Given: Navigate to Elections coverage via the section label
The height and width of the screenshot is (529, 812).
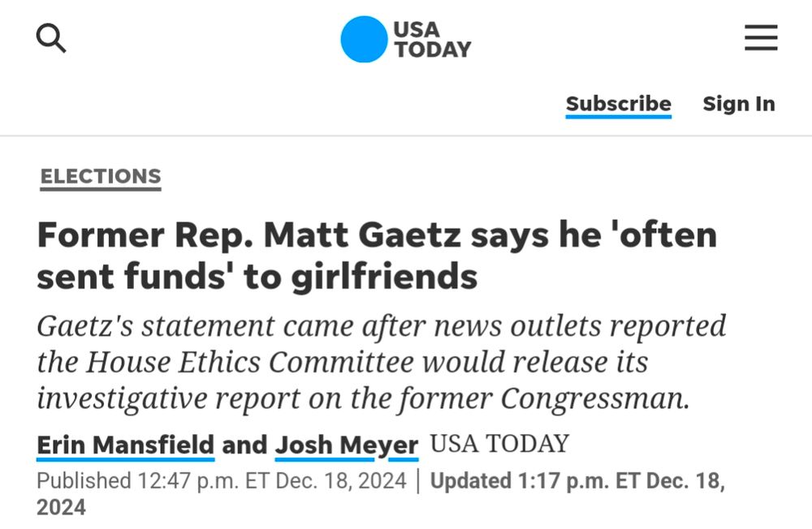Looking at the screenshot, I should [99, 175].
